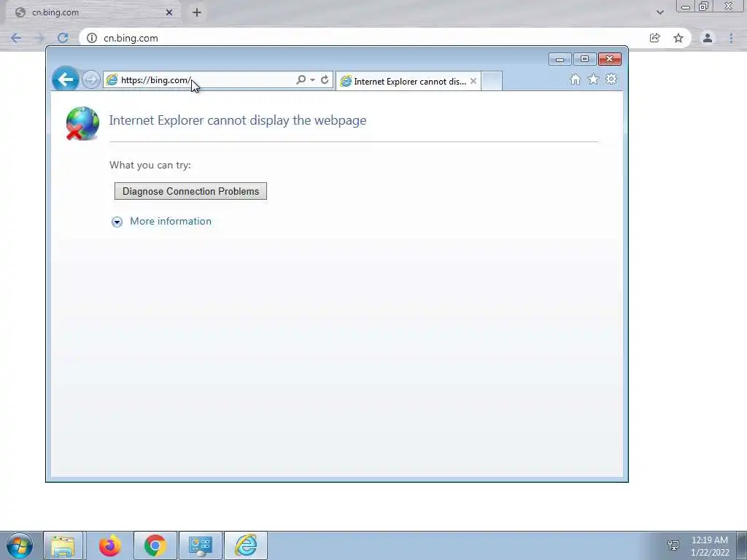Close the Internet Explorer window
This screenshot has width=747, height=560.
pos(609,59)
